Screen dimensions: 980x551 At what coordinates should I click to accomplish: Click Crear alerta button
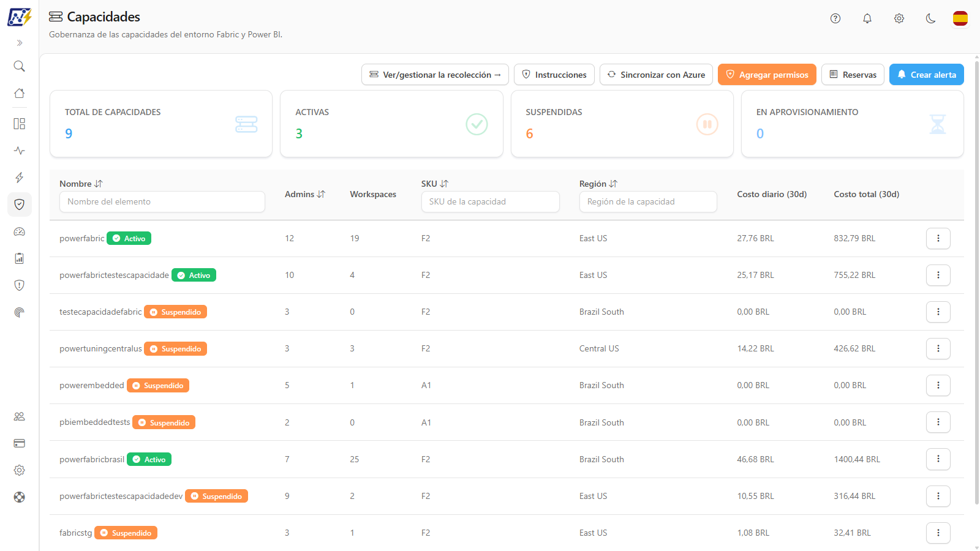927,75
